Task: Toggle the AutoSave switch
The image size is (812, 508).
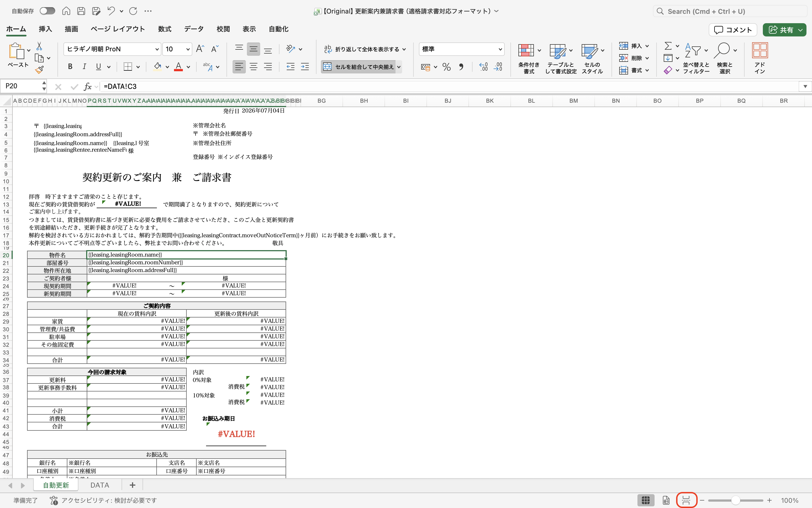Action: point(47,11)
